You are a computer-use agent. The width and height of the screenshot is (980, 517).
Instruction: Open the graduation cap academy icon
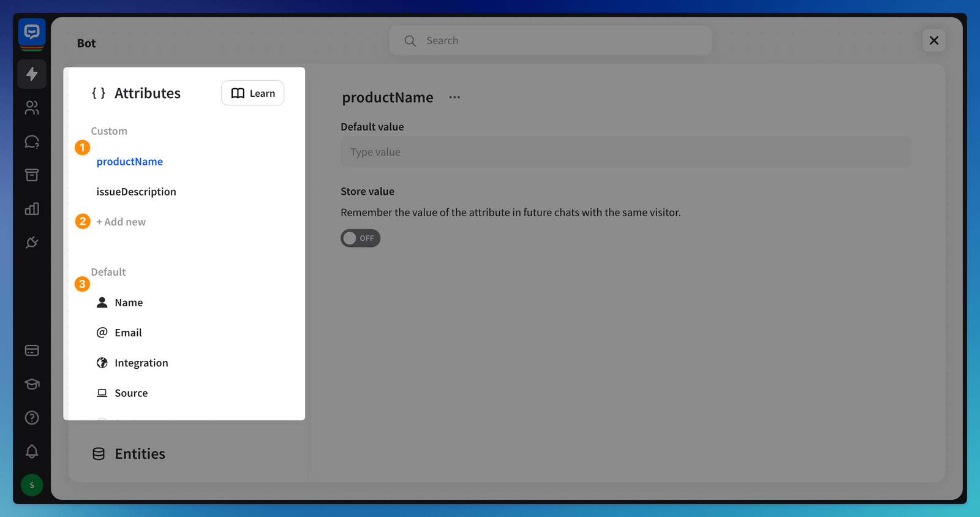(32, 384)
